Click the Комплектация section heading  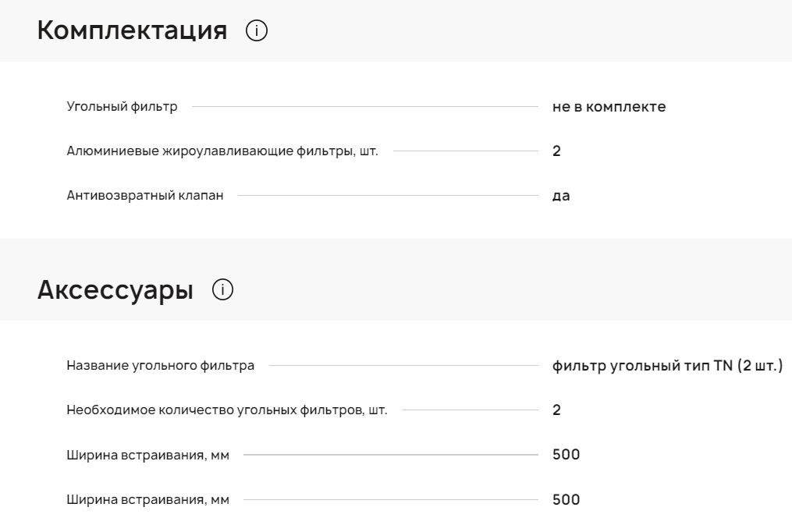[x=132, y=31]
